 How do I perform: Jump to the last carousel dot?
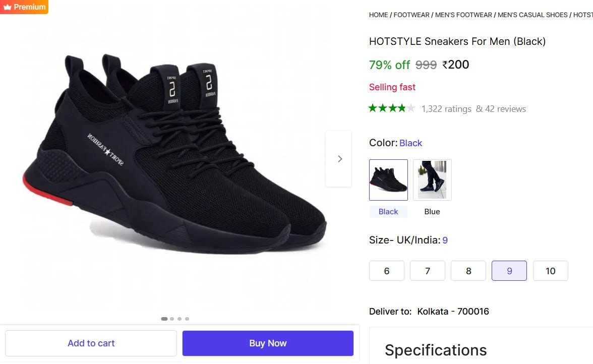coord(187,319)
